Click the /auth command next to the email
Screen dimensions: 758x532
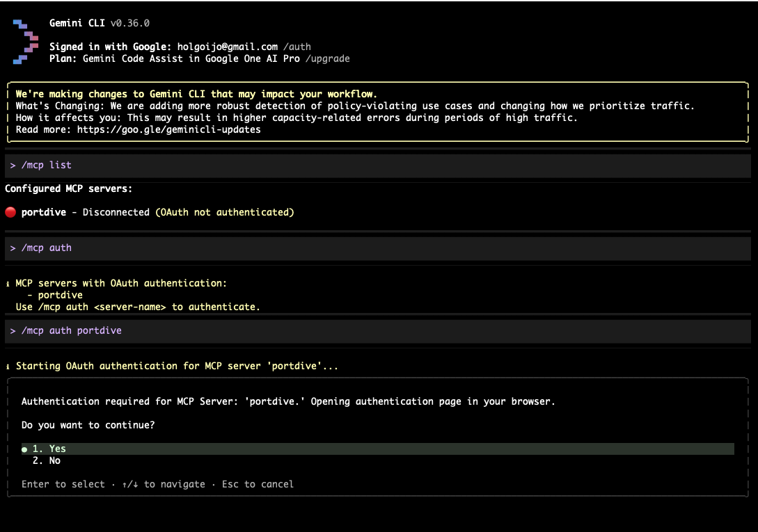point(297,47)
